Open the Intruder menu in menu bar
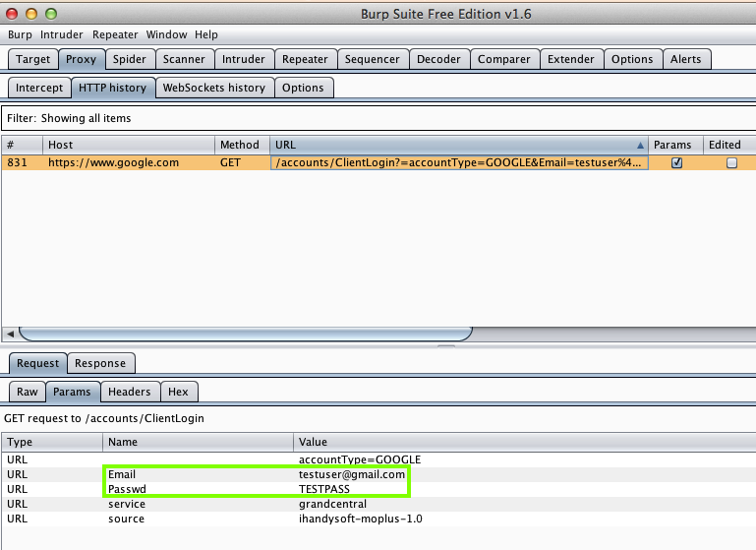 point(62,34)
